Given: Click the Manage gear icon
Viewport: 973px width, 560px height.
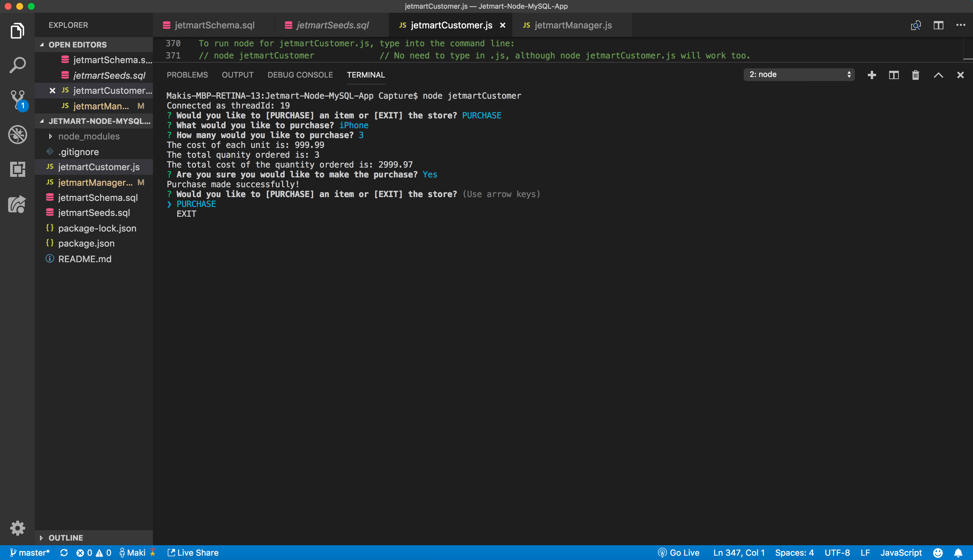Looking at the screenshot, I should pyautogui.click(x=17, y=528).
